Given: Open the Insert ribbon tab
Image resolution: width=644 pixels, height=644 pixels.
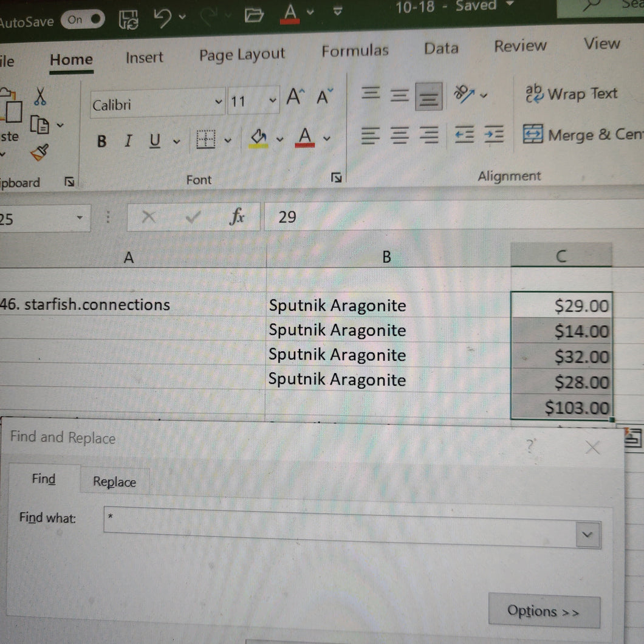Looking at the screenshot, I should point(144,58).
